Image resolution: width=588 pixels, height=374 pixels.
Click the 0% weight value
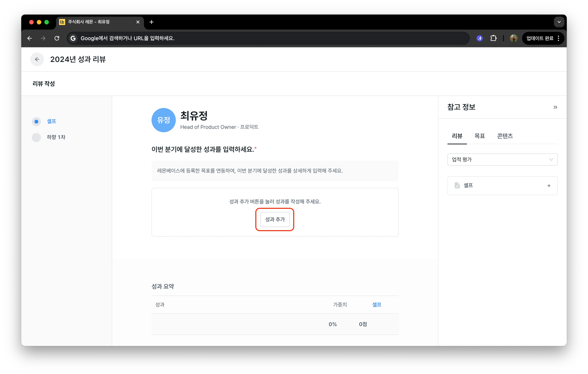tap(333, 324)
